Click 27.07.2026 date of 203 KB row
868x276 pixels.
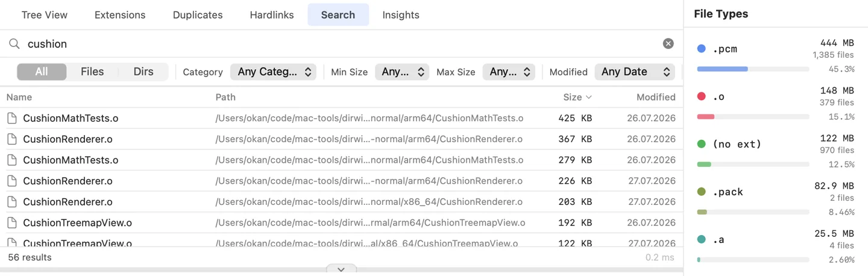click(651, 202)
